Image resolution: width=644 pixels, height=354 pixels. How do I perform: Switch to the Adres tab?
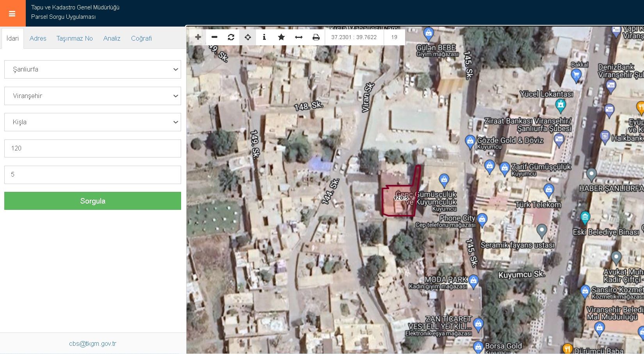click(x=38, y=38)
